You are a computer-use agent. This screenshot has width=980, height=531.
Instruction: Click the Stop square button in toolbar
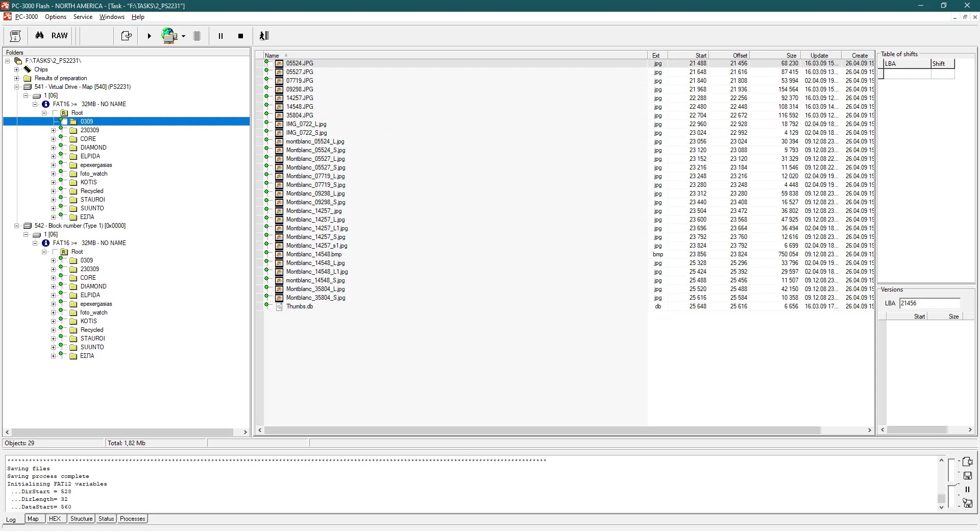240,36
